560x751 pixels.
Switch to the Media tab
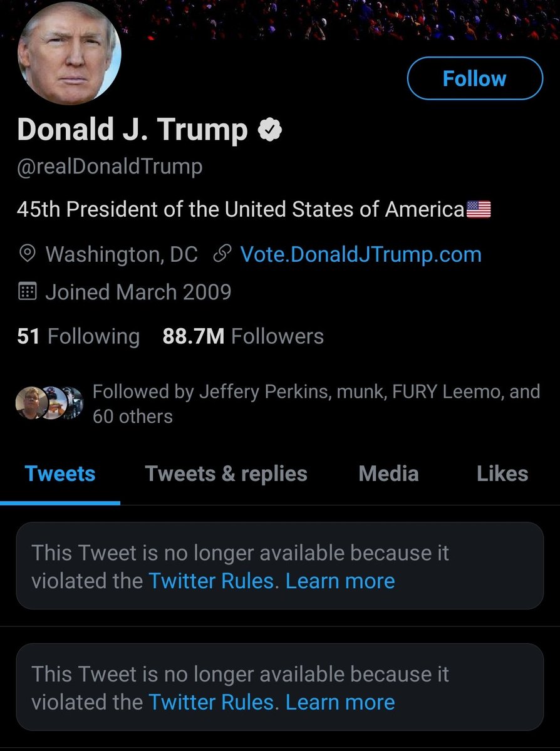(x=388, y=474)
